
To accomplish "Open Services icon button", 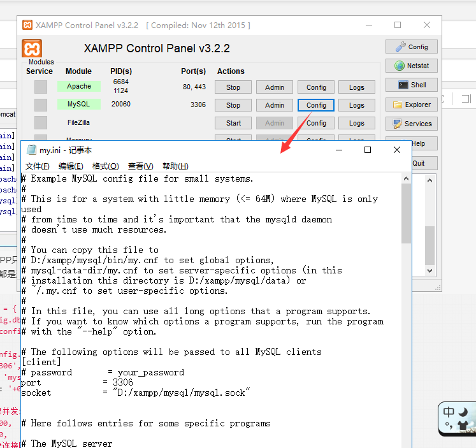I will click(x=412, y=124).
